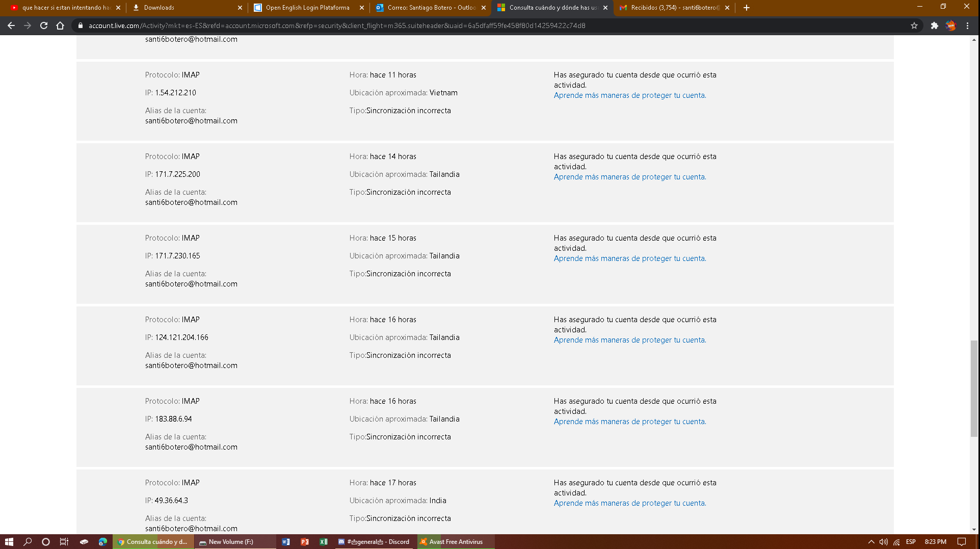Open 'Aprende más maneras' link for Vietnam entry
Screen dimensions: 980x549
click(x=630, y=95)
